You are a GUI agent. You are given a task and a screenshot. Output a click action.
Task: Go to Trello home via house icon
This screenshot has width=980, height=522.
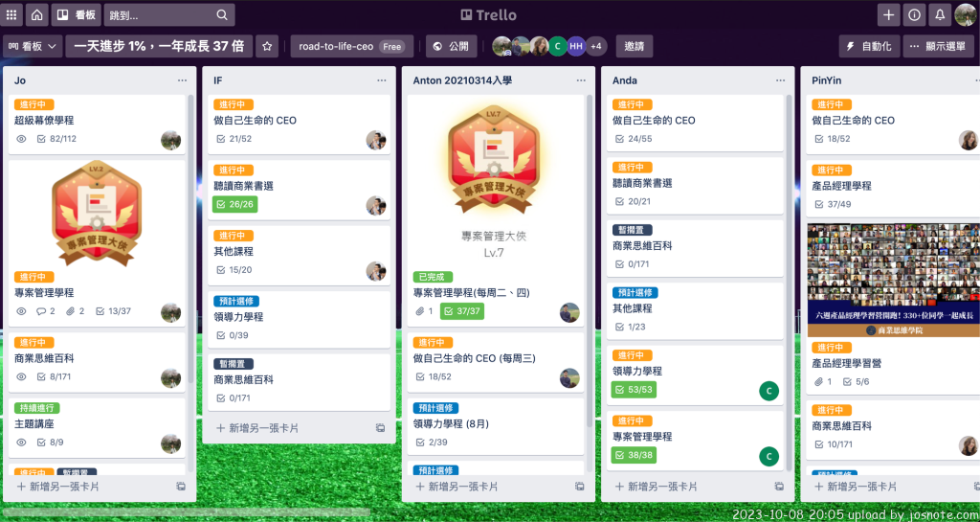(x=37, y=15)
